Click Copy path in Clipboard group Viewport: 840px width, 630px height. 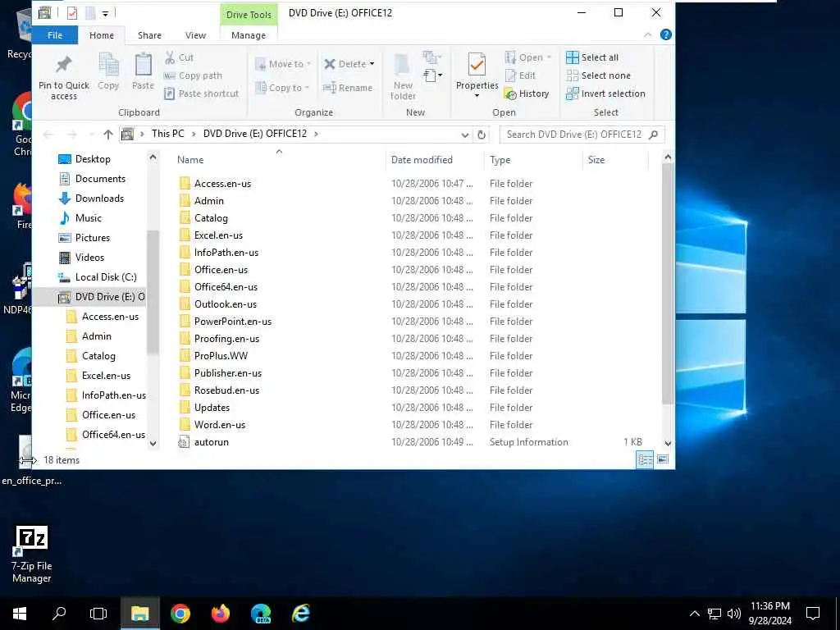coord(193,75)
